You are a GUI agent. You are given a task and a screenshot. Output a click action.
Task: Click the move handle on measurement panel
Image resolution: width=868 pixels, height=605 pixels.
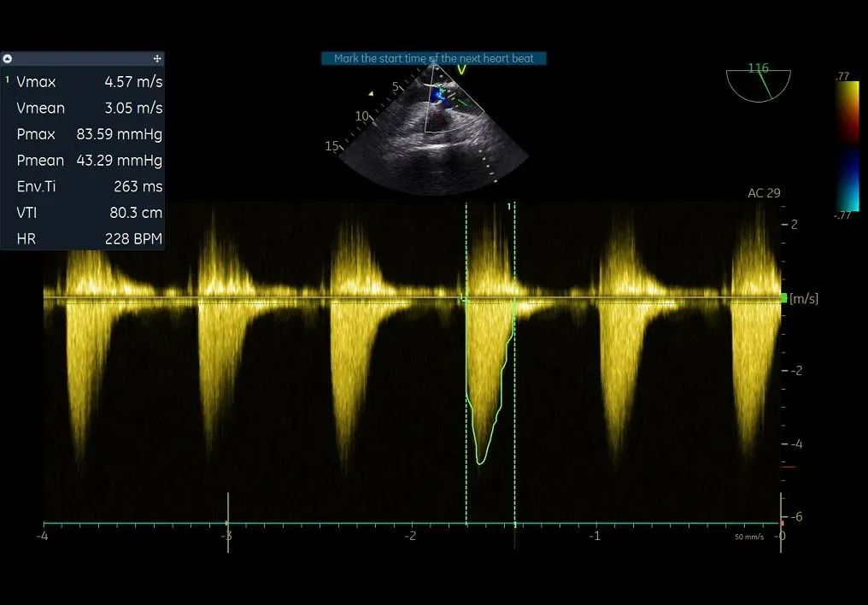[156, 59]
